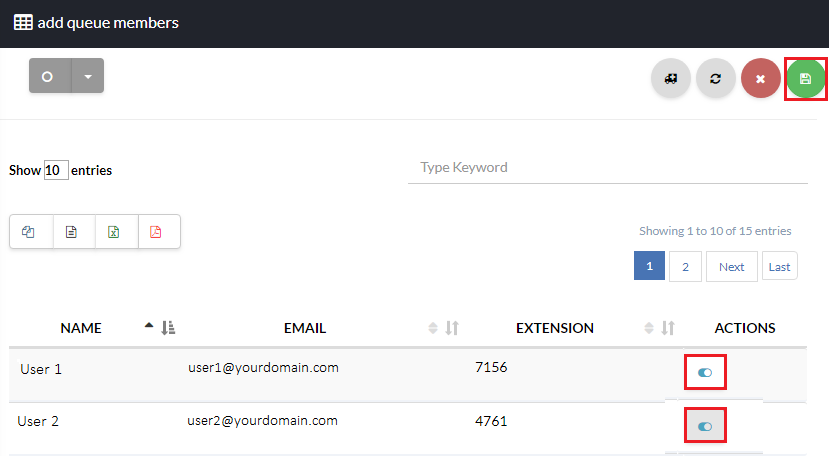
Task: Copy table data with the copy icon
Action: (28, 232)
